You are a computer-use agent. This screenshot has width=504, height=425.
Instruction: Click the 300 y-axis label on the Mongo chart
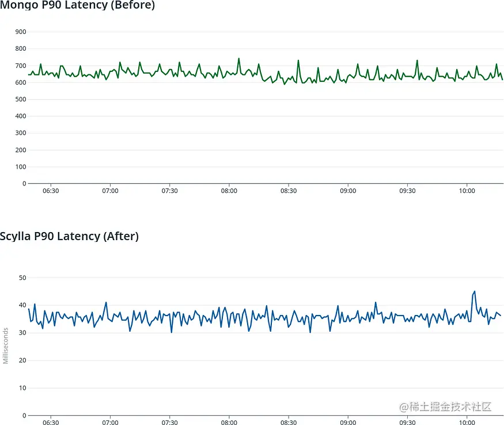pyautogui.click(x=21, y=133)
